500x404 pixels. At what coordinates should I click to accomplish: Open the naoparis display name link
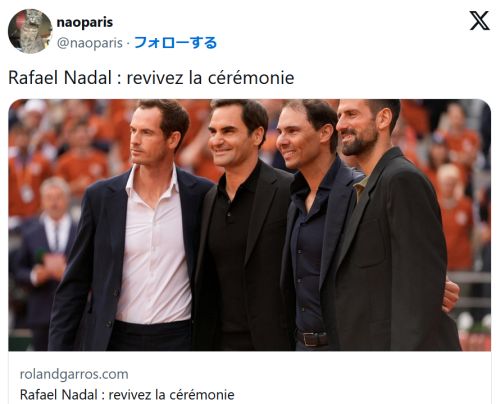point(85,22)
